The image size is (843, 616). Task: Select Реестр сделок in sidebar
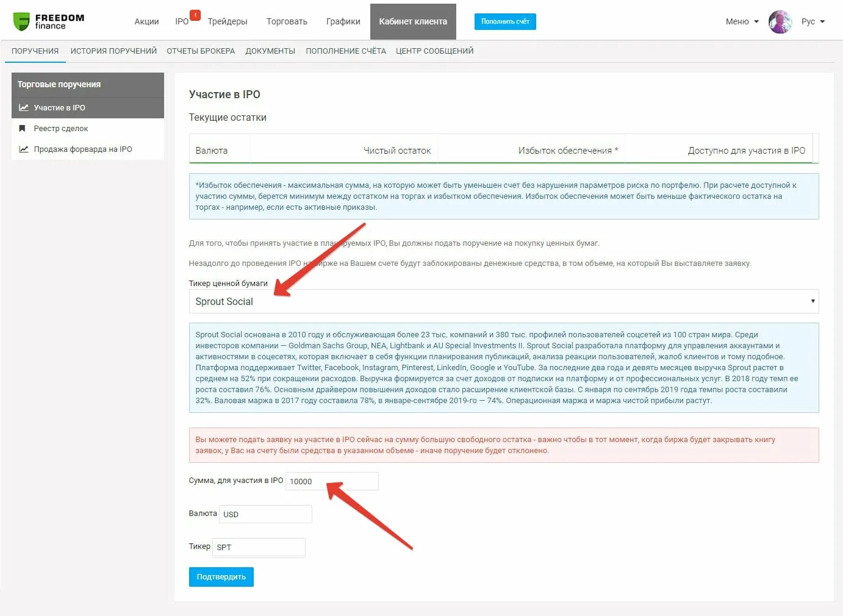coord(88,129)
